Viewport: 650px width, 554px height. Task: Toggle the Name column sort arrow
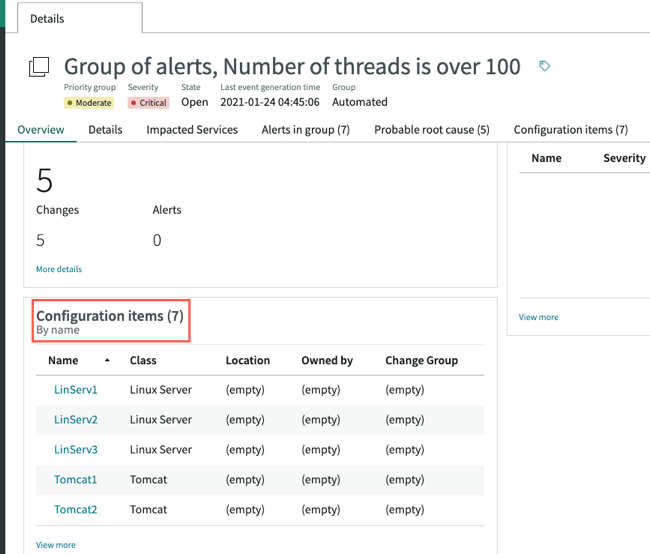107,360
